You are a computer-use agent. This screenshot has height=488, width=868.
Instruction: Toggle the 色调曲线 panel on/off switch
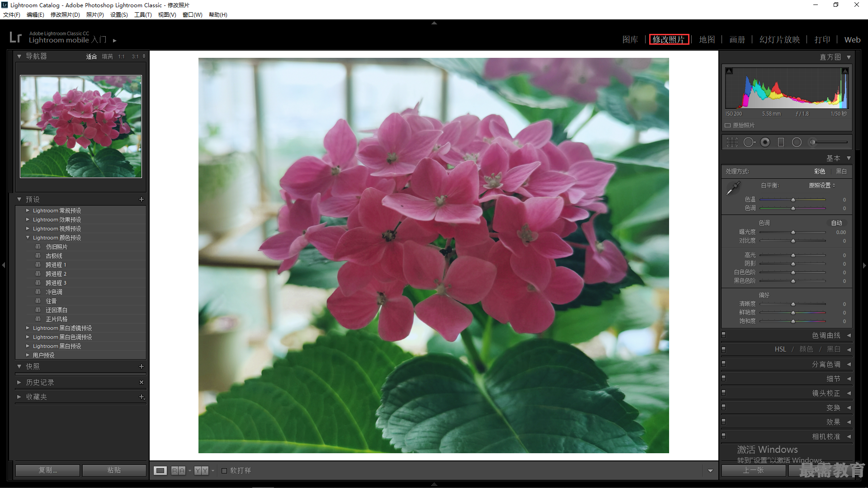[724, 335]
